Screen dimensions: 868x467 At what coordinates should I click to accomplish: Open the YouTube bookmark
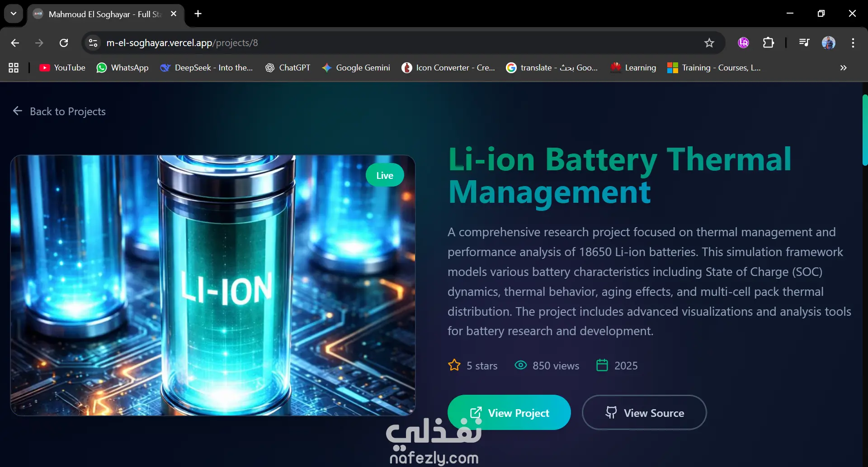(62, 68)
